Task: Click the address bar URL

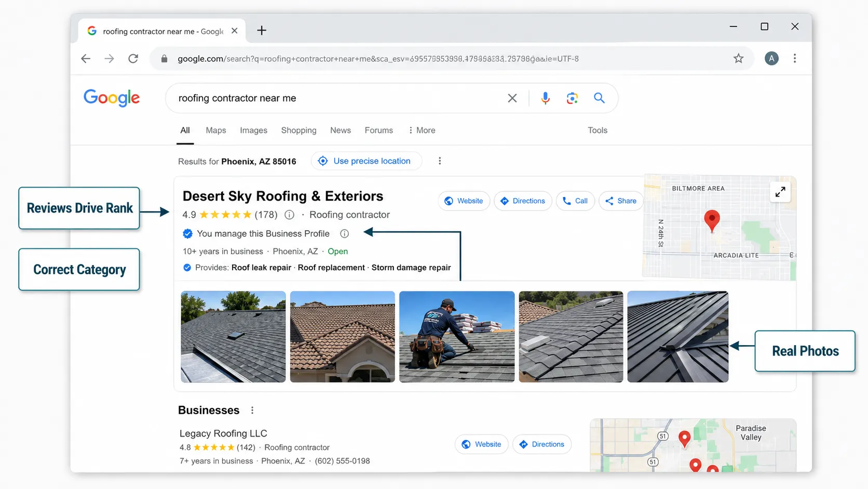Action: coord(378,59)
